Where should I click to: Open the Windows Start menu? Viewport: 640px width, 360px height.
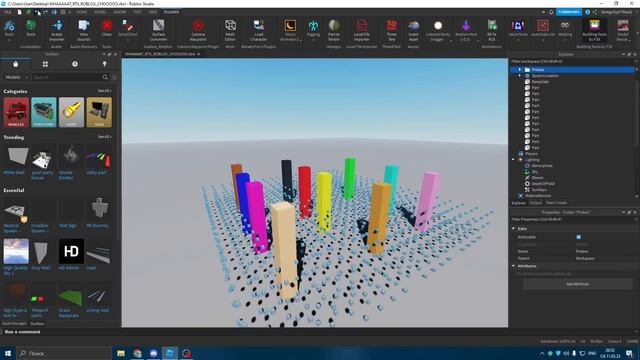(x=8, y=353)
